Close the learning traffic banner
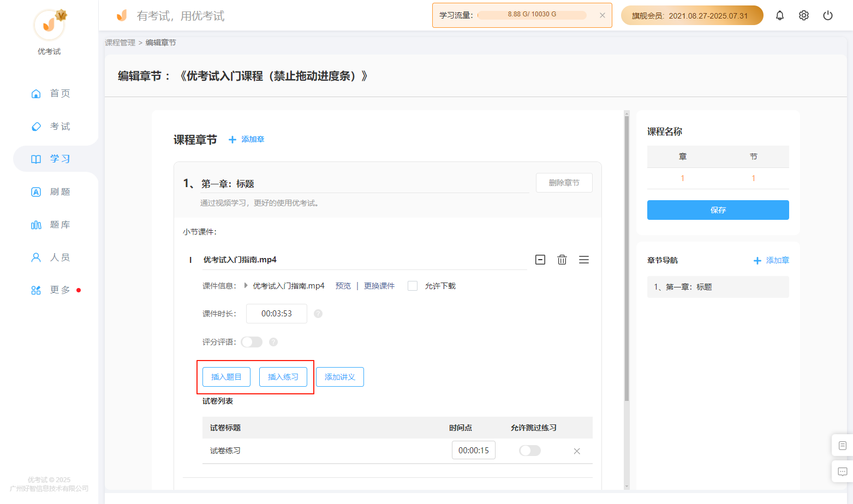Image resolution: width=853 pixels, height=504 pixels. coord(603,15)
